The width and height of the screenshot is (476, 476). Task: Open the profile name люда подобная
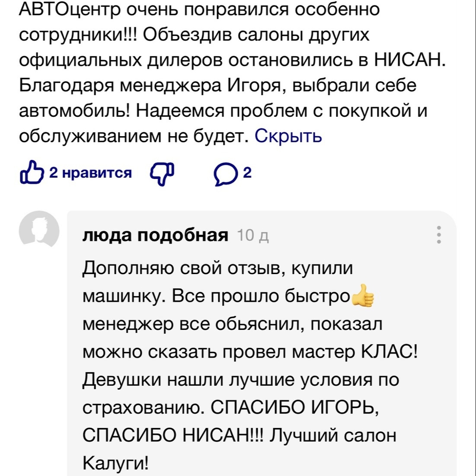pos(155,236)
